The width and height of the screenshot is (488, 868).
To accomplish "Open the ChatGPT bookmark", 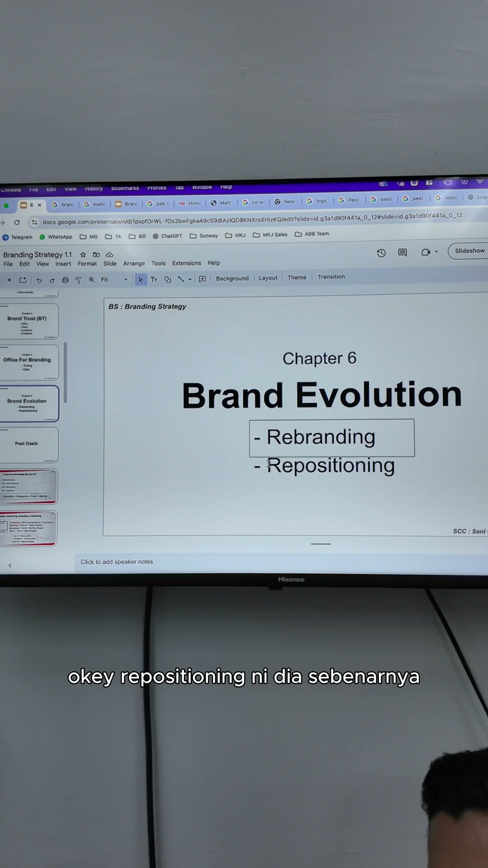I will pyautogui.click(x=167, y=236).
